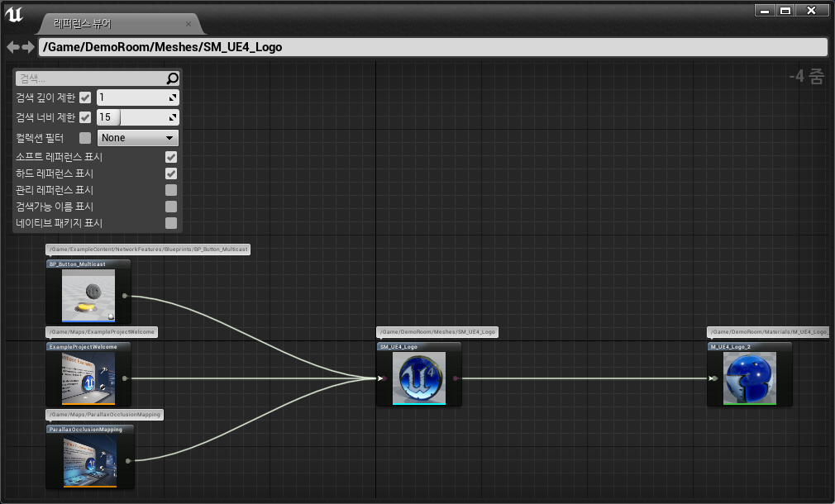
Task: Click the search magnifier icon
Action: [x=172, y=78]
